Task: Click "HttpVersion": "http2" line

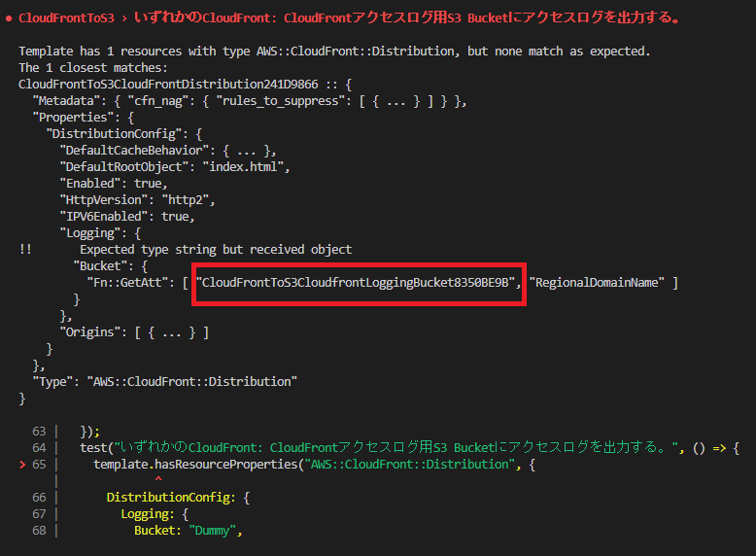Action: [x=137, y=199]
